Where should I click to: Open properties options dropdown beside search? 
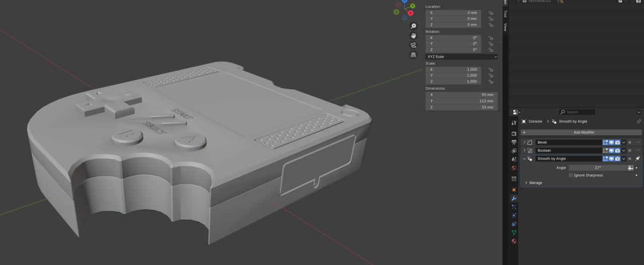point(638,112)
